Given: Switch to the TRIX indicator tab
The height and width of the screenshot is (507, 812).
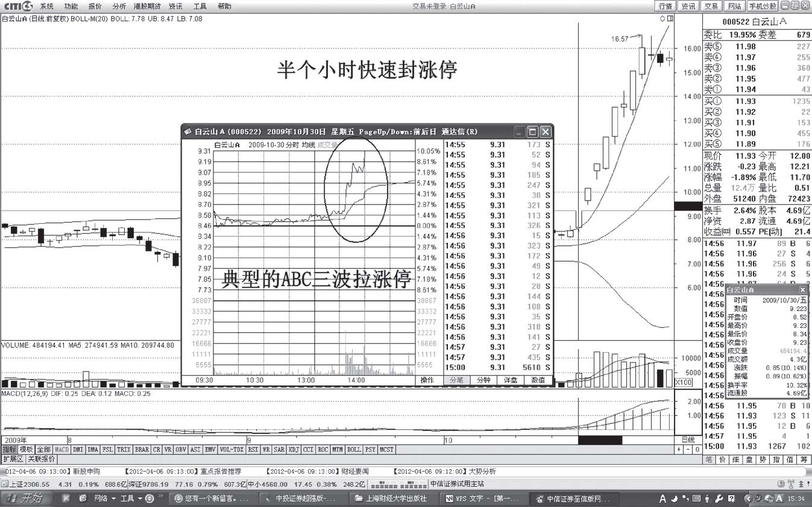Looking at the screenshot, I should [124, 449].
